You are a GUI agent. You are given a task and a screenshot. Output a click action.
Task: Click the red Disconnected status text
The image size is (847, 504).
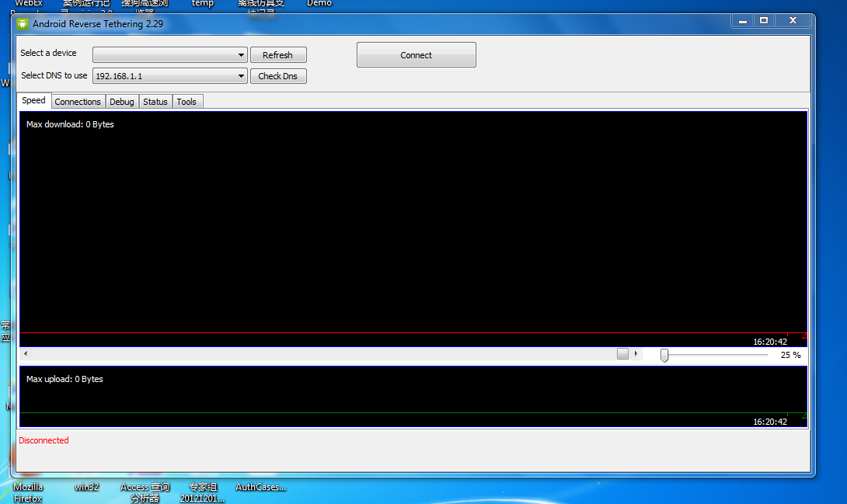(44, 440)
